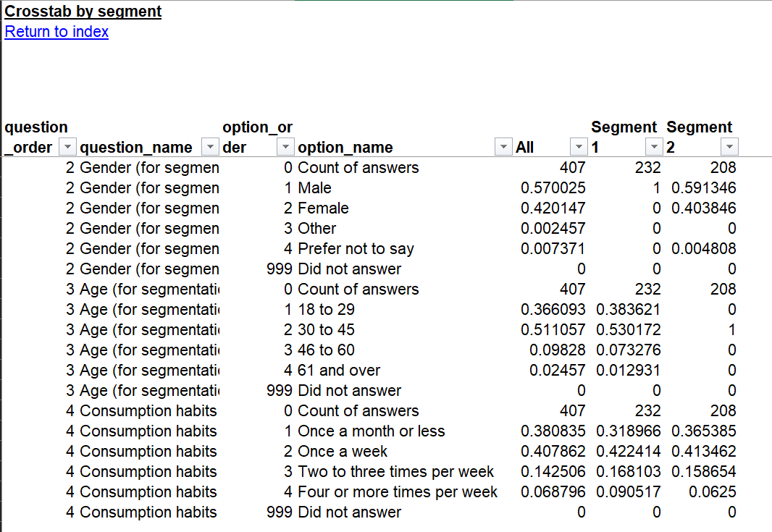The image size is (772, 532).
Task: Select the cell with value 0.570025
Action: coord(553,188)
